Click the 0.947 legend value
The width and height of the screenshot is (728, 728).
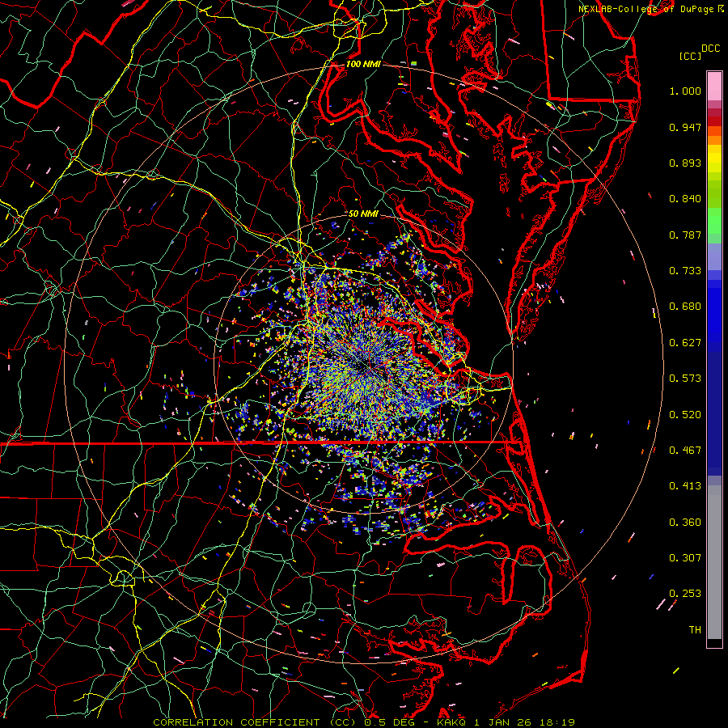pos(685,127)
